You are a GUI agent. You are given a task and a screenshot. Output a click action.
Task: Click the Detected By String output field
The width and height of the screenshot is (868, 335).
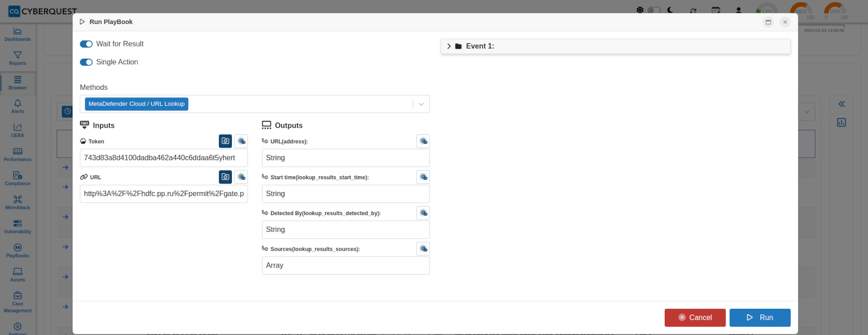click(x=346, y=229)
